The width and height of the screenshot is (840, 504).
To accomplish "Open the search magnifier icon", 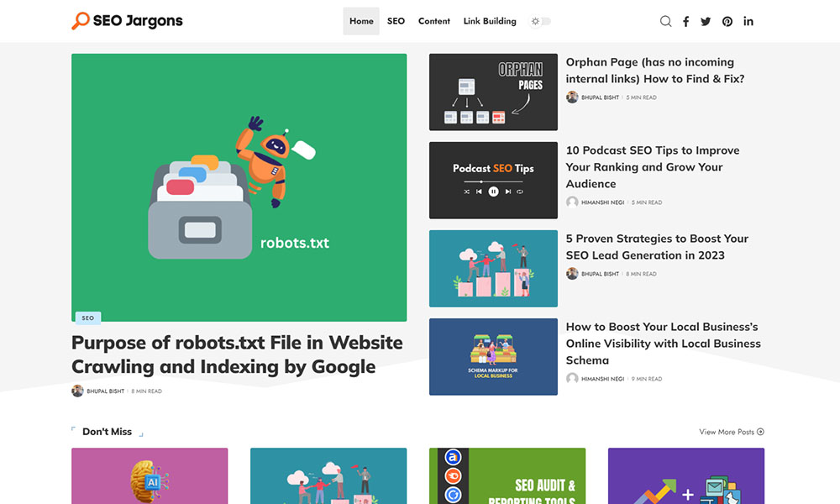I will 665,21.
